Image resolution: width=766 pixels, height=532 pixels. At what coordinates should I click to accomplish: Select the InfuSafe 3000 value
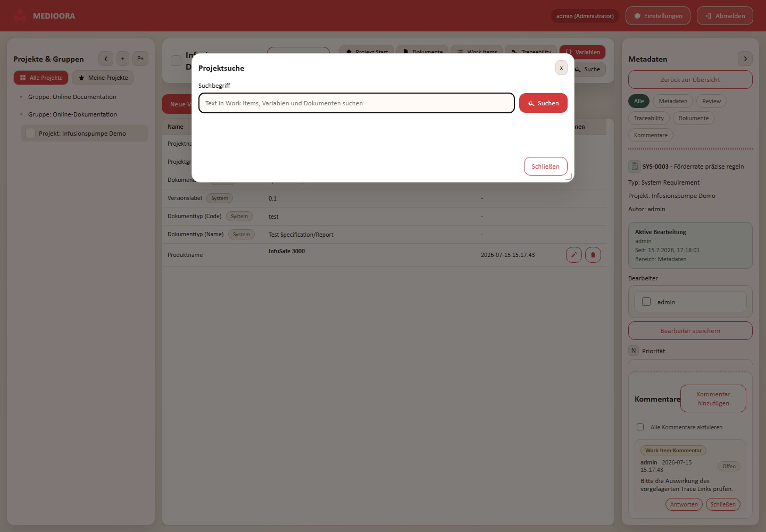click(x=287, y=251)
